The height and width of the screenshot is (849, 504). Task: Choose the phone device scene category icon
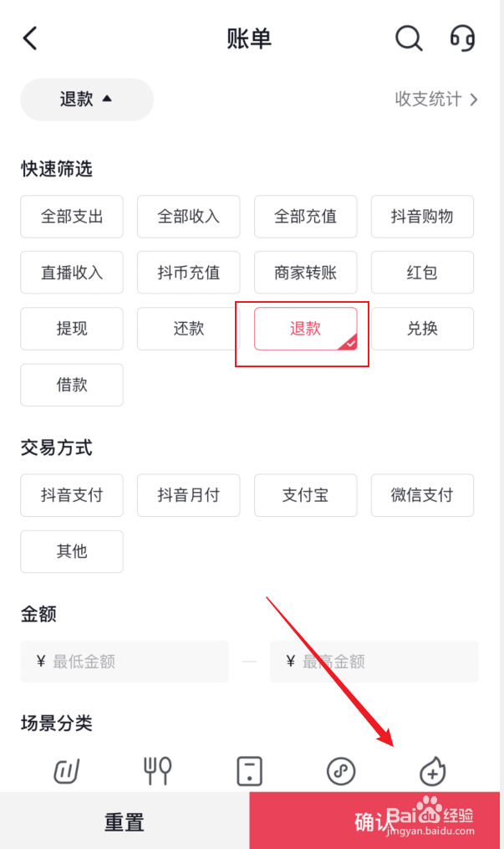coord(249,771)
